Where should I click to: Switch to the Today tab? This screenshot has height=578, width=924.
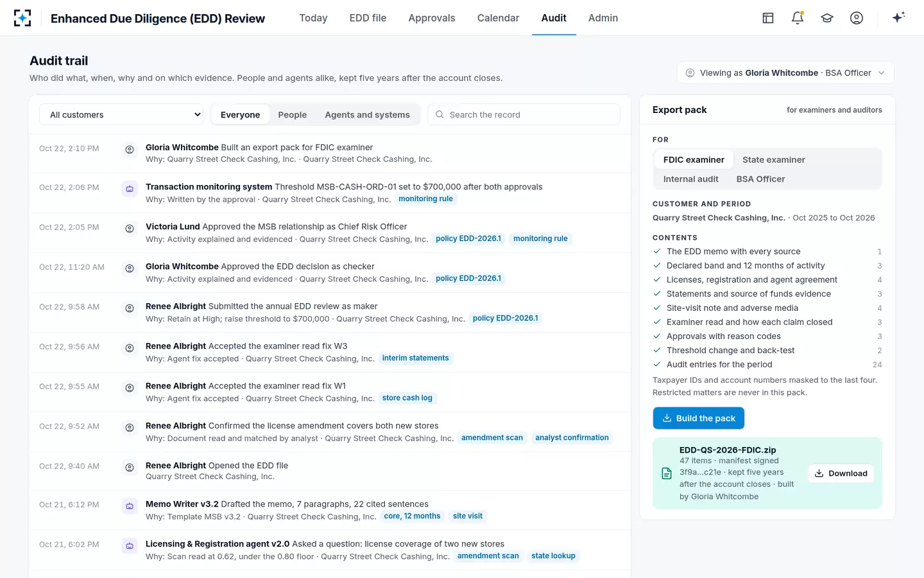tap(313, 18)
